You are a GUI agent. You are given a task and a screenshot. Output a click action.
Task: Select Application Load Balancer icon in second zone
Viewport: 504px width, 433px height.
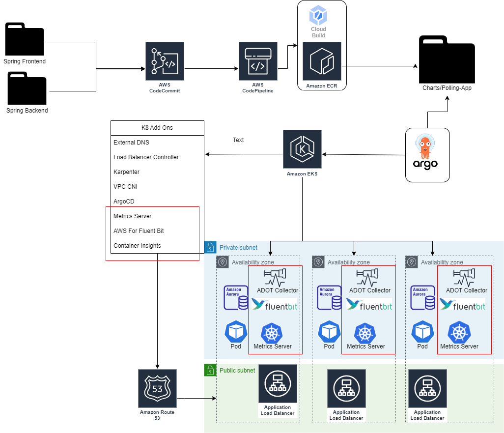tap(346, 389)
